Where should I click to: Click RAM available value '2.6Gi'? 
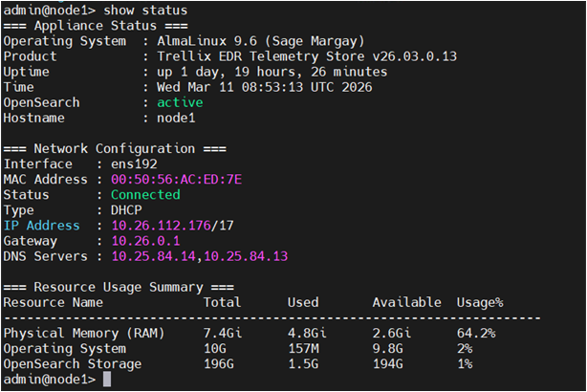[392, 333]
